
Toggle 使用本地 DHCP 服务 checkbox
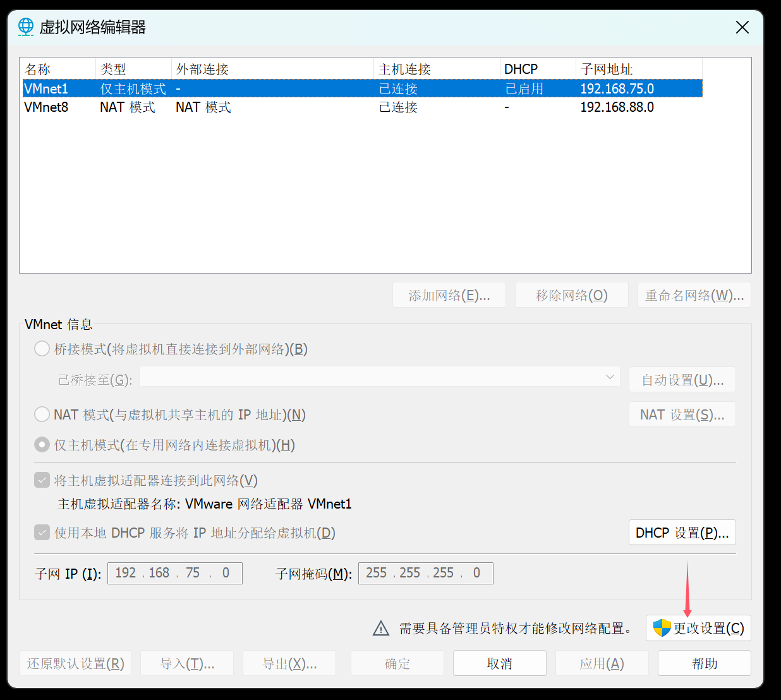coord(42,533)
